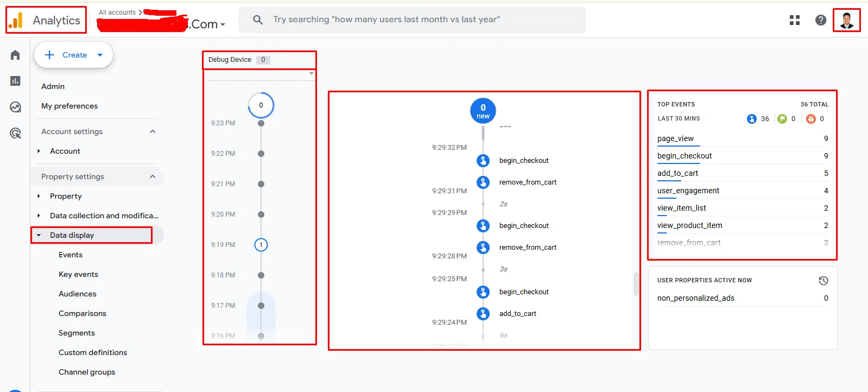This screenshot has width=868, height=392.
Task: Click the add_to_cart event icon
Action: [483, 314]
